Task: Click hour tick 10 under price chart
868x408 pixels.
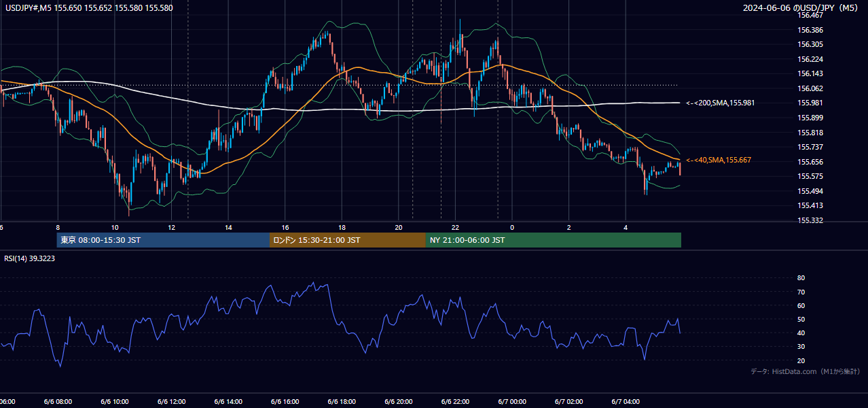Action: click(x=115, y=228)
